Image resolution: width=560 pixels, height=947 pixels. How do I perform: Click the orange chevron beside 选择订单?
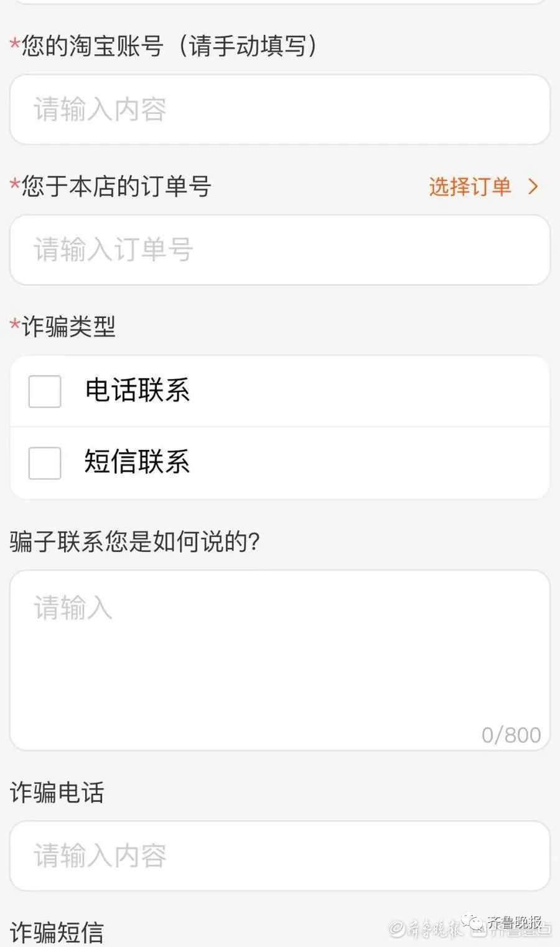533,186
